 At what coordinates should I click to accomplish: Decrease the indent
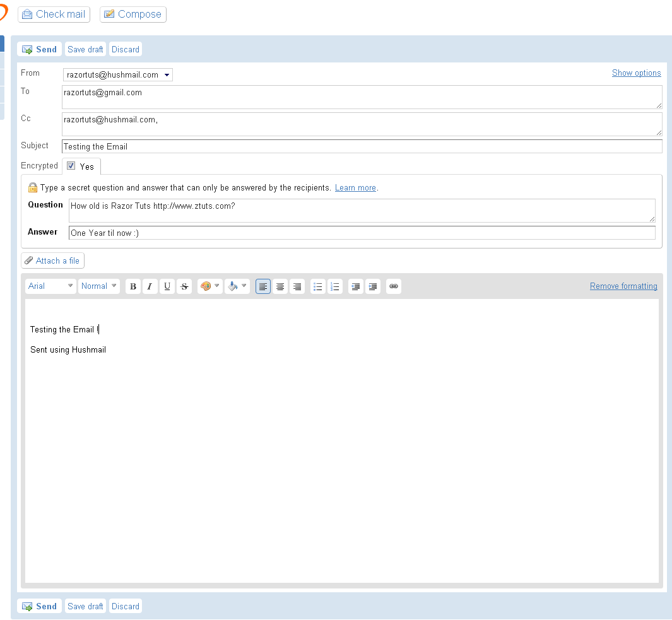pyautogui.click(x=356, y=286)
